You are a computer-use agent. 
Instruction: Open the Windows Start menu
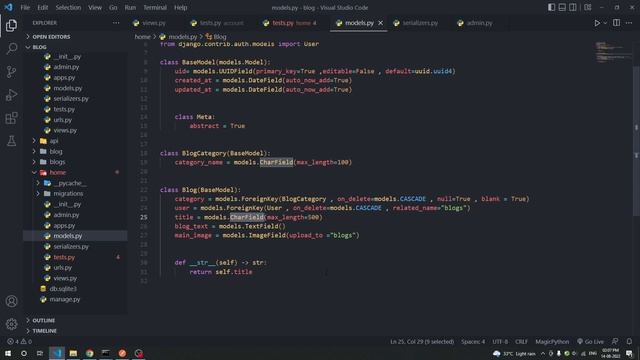click(x=8, y=353)
